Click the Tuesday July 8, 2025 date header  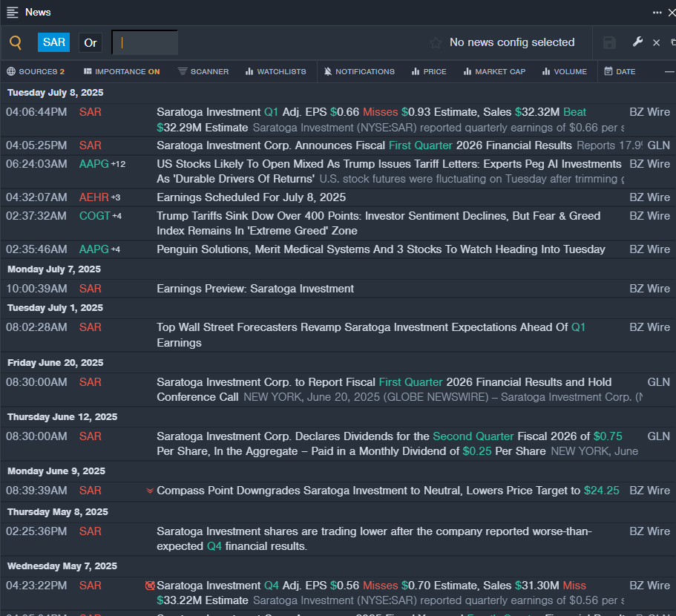pyautogui.click(x=55, y=93)
